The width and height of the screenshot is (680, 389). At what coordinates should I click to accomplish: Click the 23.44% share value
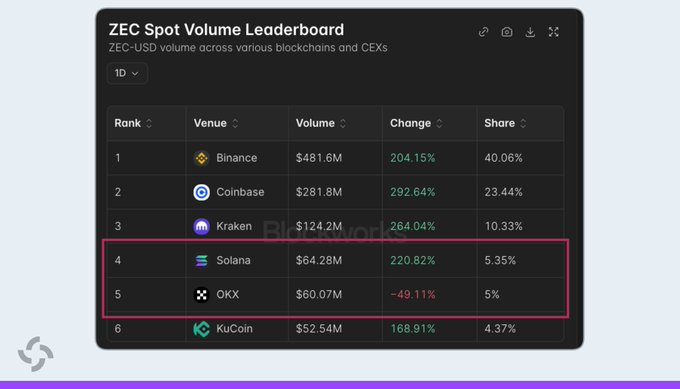(503, 192)
